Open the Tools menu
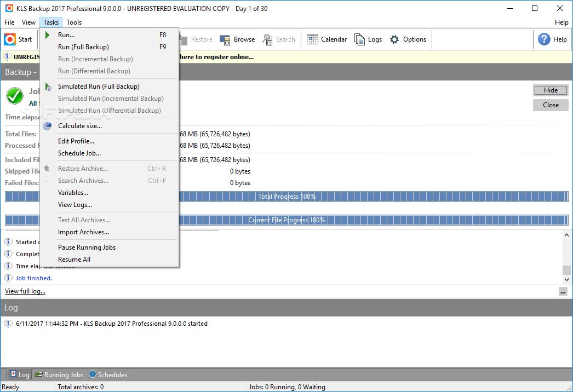Image resolution: width=573 pixels, height=392 pixels. 74,22
